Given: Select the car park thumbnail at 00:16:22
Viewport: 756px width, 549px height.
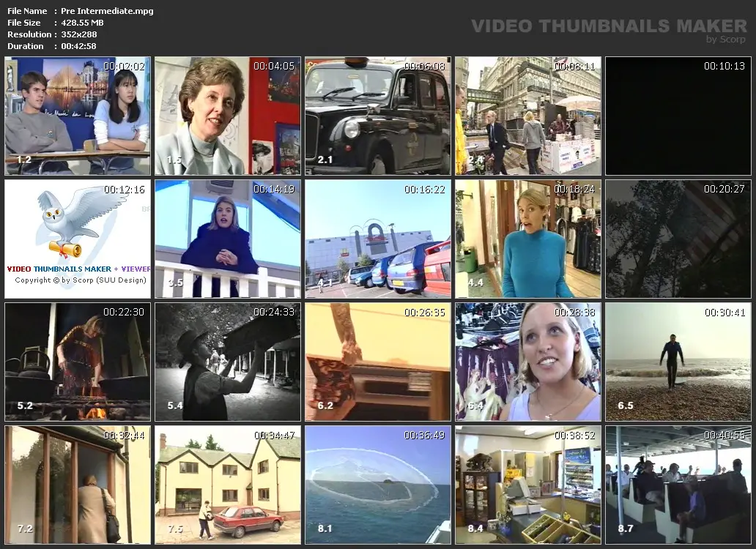Looking at the screenshot, I should [378, 239].
